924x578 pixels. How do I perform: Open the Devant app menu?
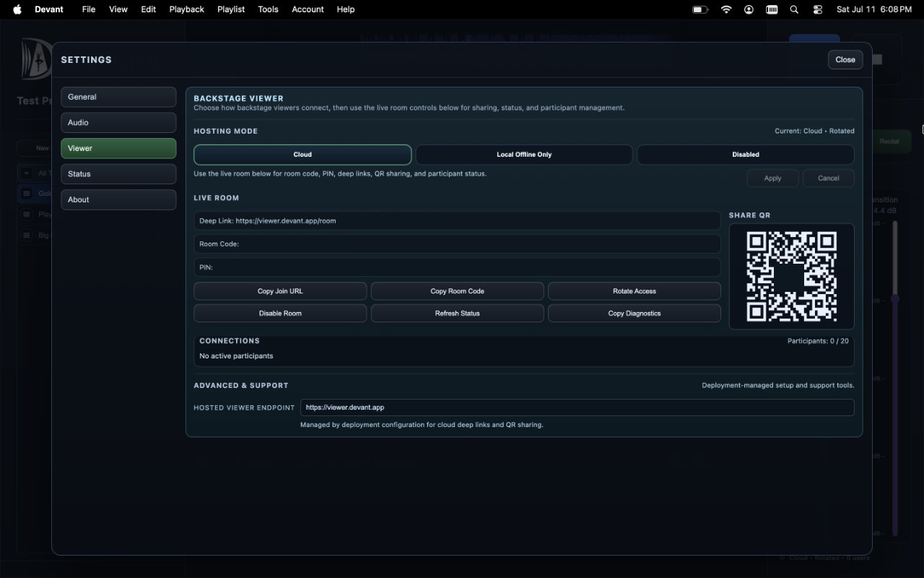49,9
